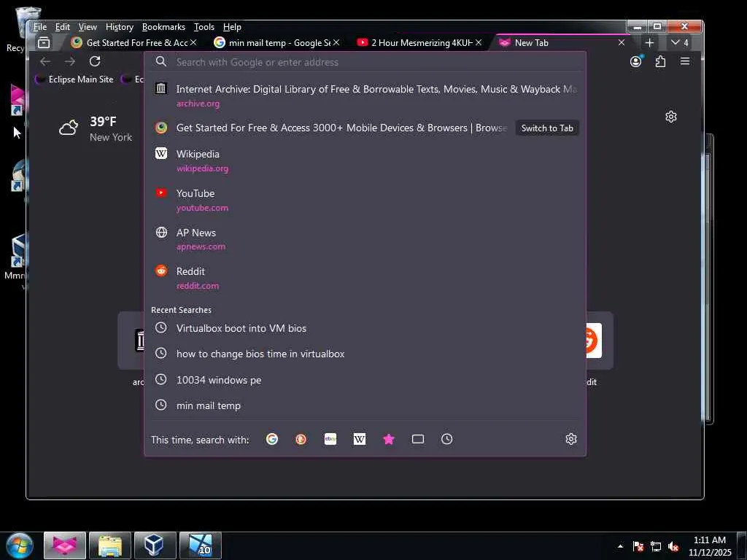Image resolution: width=747 pixels, height=560 pixels.
Task: Select recent search 10034 windows pe
Action: 365,380
